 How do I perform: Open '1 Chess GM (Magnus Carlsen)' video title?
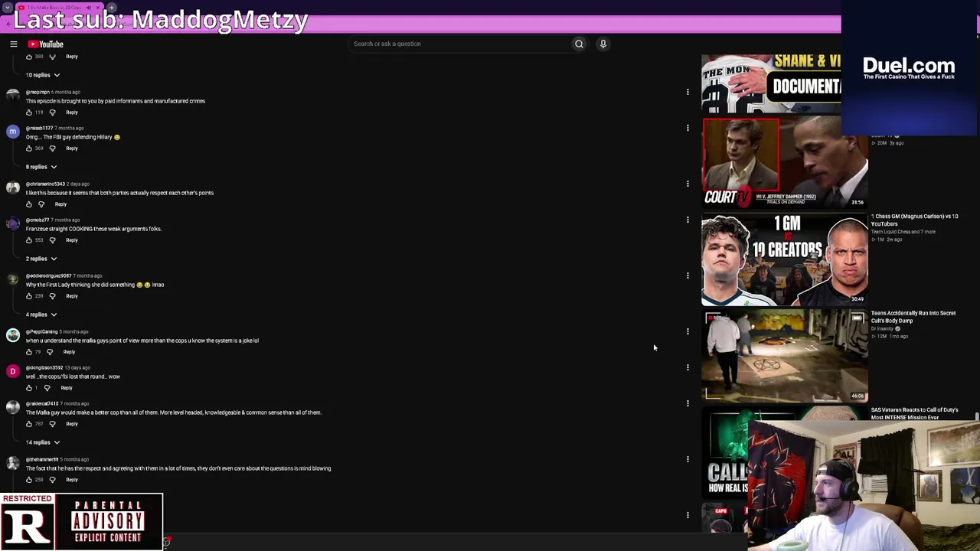click(914, 220)
